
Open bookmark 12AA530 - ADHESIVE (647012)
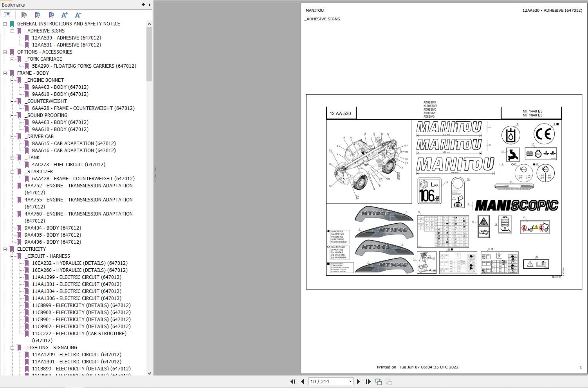67,38
